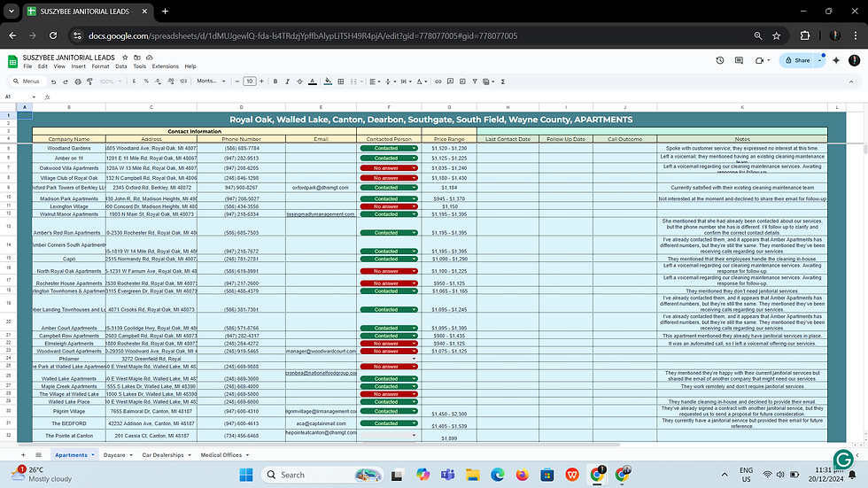Viewport: 868px width, 488px height.
Task: Switch to the Daycare sheet tab
Action: click(x=118, y=455)
